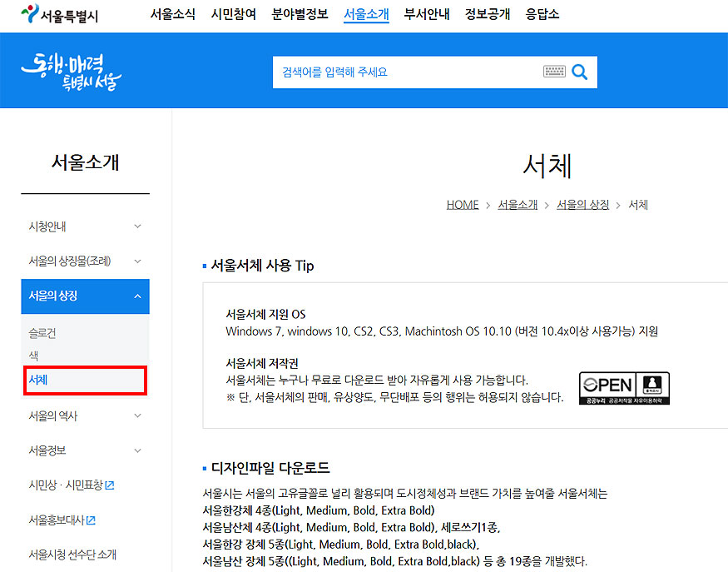This screenshot has width=728, height=572.
Task: Click the OPEN 공공누리 license badge
Action: tap(624, 388)
